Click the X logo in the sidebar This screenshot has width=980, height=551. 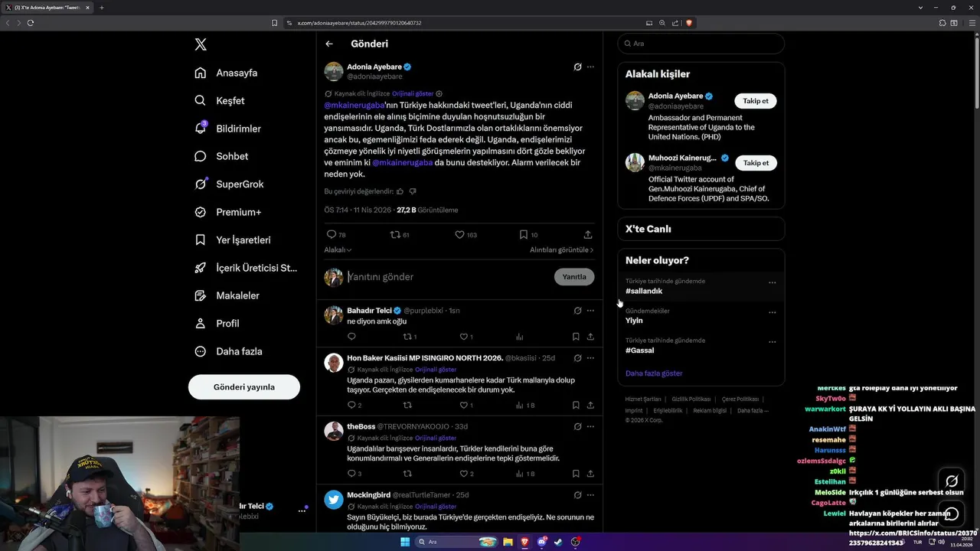click(201, 44)
